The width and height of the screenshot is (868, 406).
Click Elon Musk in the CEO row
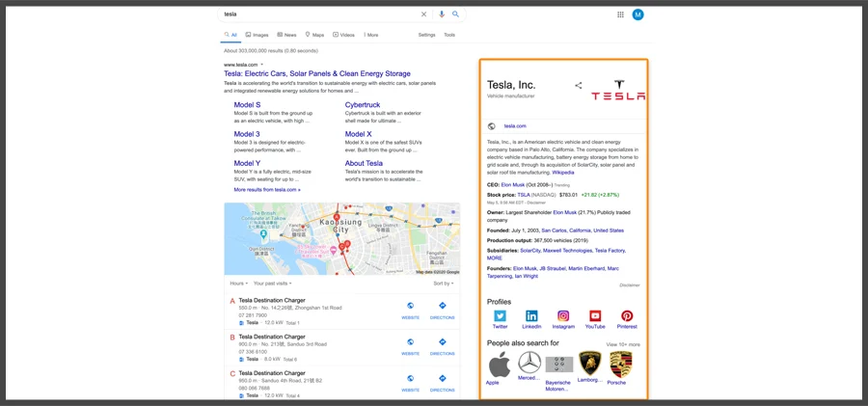(513, 184)
